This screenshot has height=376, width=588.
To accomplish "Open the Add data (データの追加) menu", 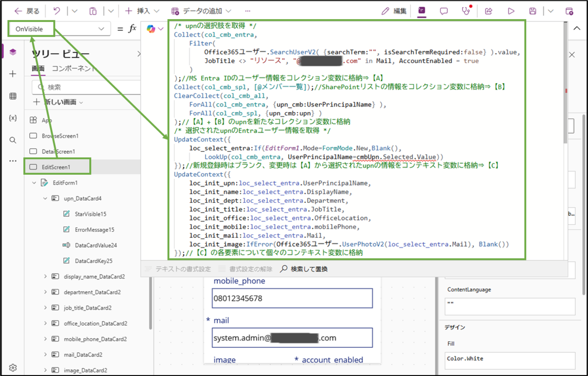I will point(201,11).
